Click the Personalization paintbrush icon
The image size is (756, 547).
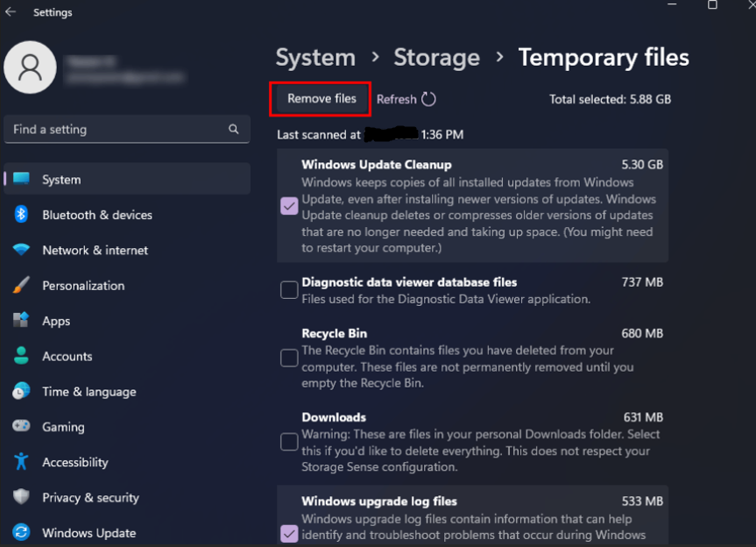click(21, 285)
